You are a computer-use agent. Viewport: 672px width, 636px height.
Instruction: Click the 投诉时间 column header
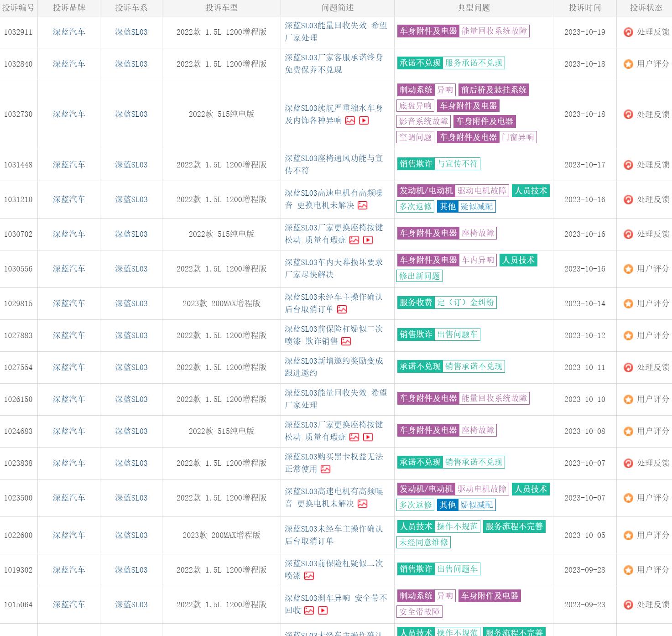(x=585, y=8)
